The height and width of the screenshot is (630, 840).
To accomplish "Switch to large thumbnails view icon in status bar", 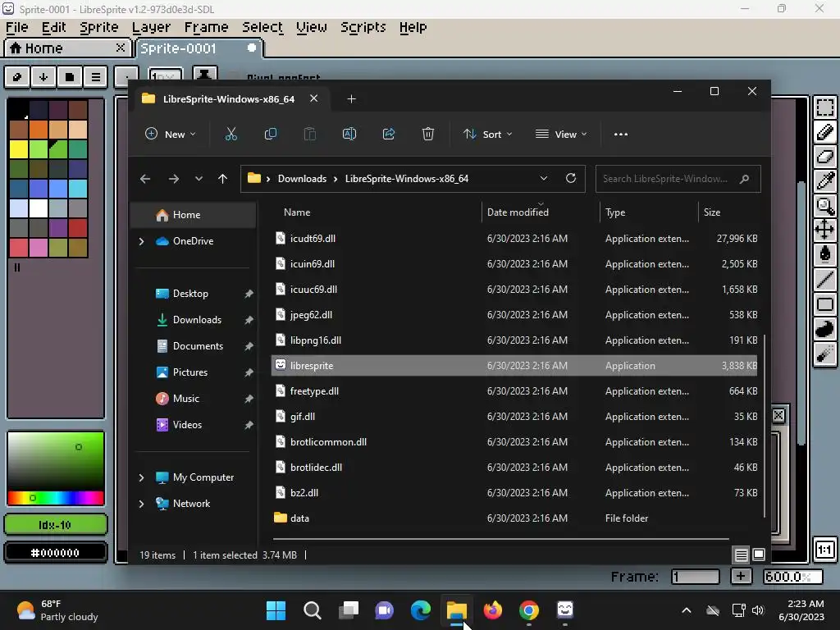I will (x=759, y=555).
